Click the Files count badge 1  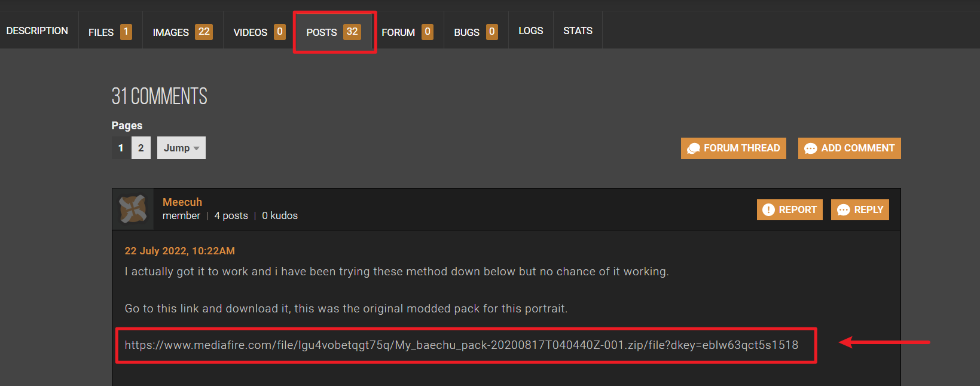tap(126, 32)
